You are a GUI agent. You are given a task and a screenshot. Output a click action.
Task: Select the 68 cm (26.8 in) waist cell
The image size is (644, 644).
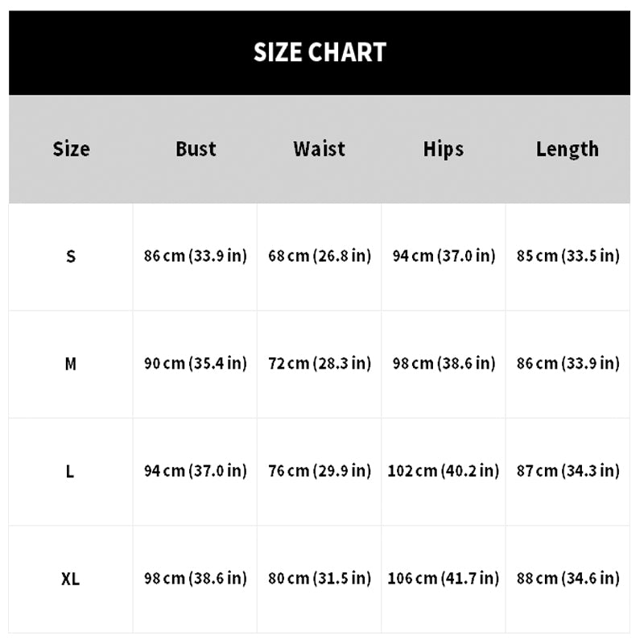pos(320,256)
